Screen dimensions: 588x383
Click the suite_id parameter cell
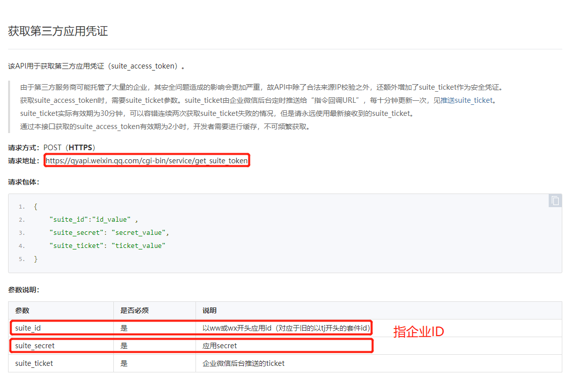[61, 328]
